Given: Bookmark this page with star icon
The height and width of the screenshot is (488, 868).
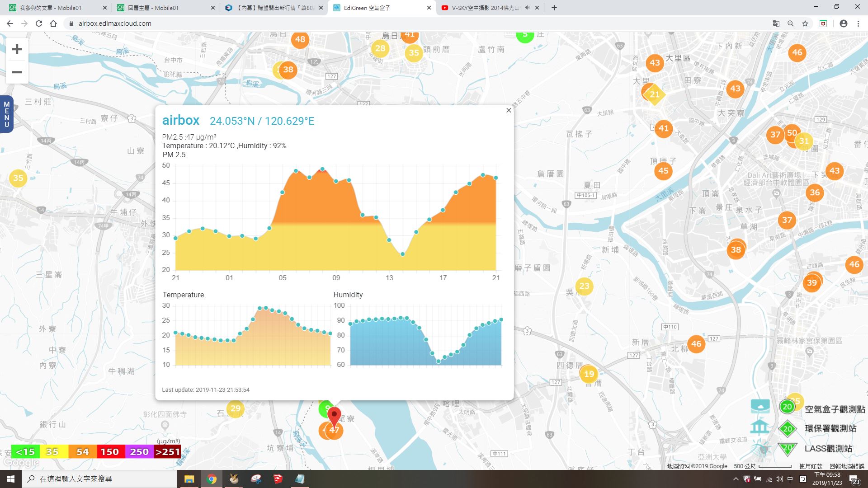Looking at the screenshot, I should coord(805,23).
